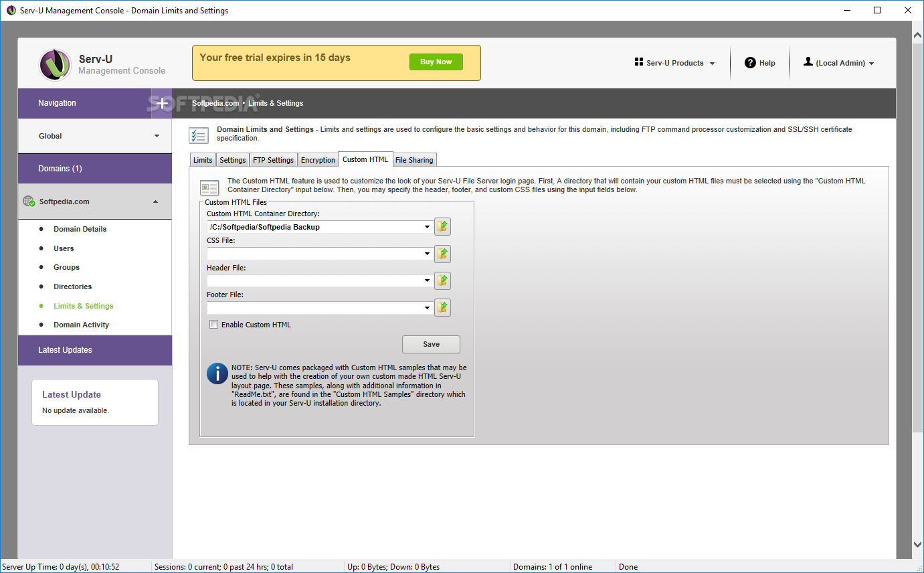Click the 'Domains: 1 of 1 online' status
The height and width of the screenshot is (573, 924).
pyautogui.click(x=553, y=567)
